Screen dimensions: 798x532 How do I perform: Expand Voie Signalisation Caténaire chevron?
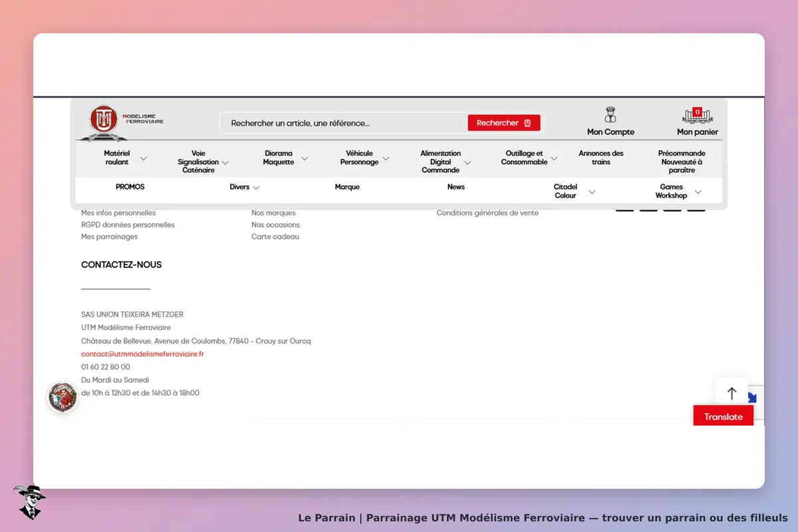225,162
